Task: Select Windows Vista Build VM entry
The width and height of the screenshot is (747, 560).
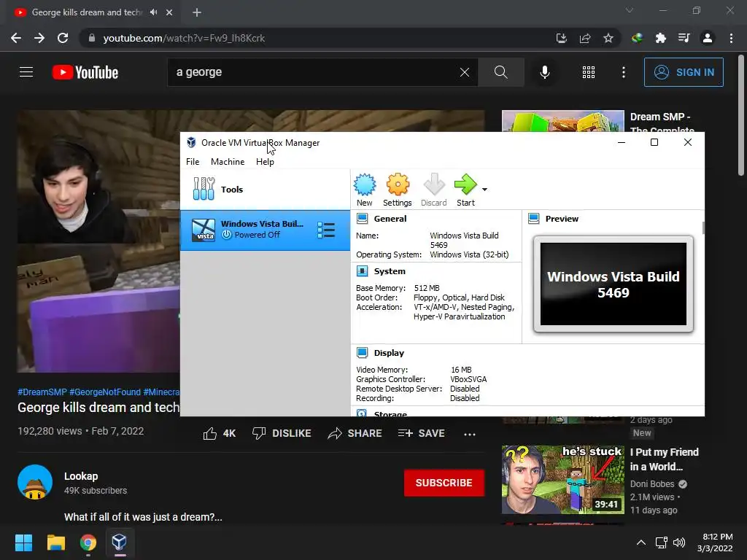Action: click(x=265, y=230)
